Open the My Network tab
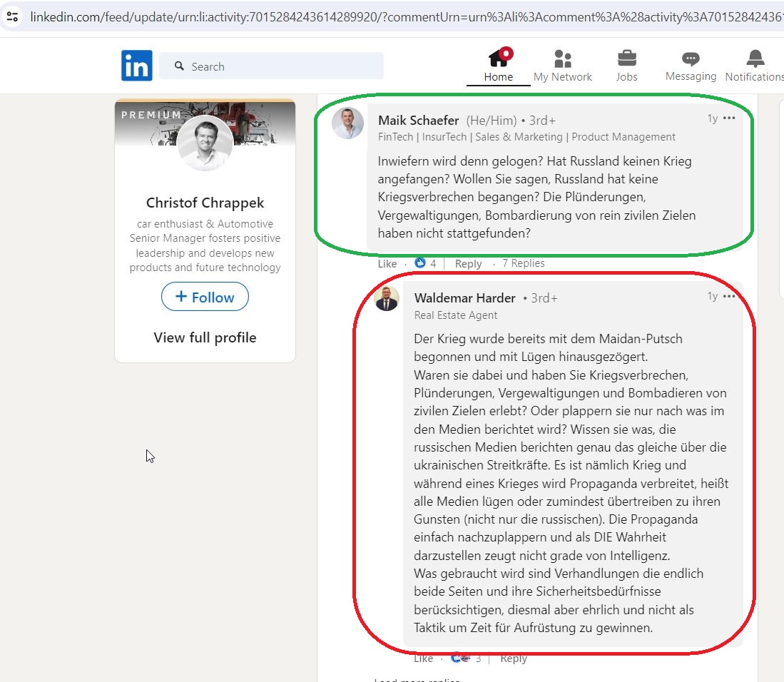The width and height of the screenshot is (784, 682). pyautogui.click(x=563, y=65)
